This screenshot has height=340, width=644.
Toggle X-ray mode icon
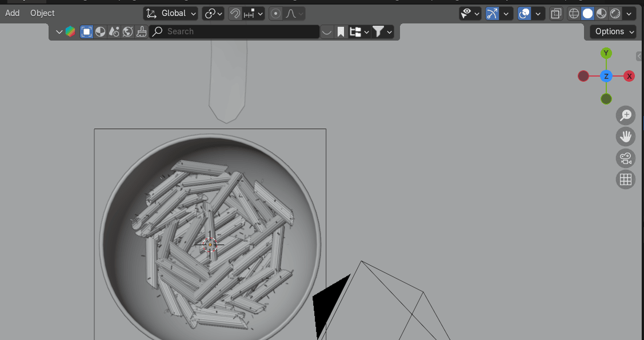point(555,14)
